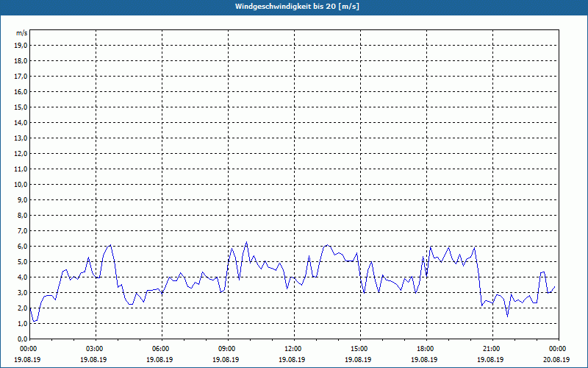
Task: Click the "20.08.19" date label
Action: [x=556, y=359]
